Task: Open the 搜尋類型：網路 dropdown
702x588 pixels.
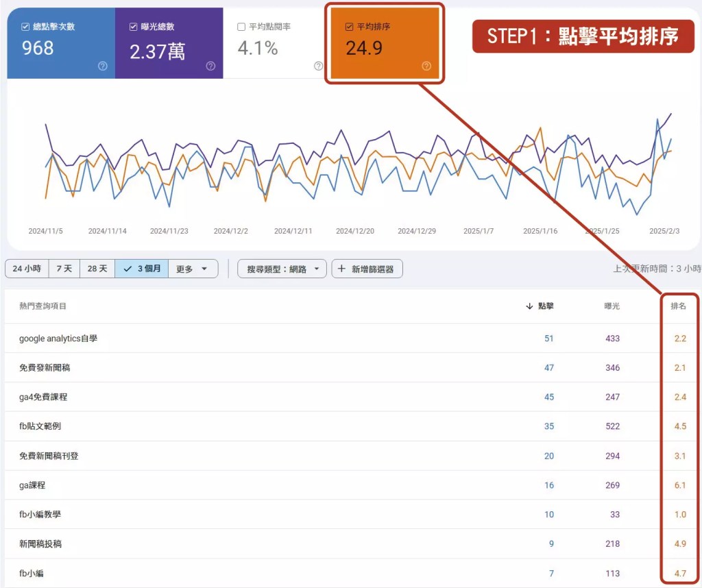Action: tap(282, 269)
